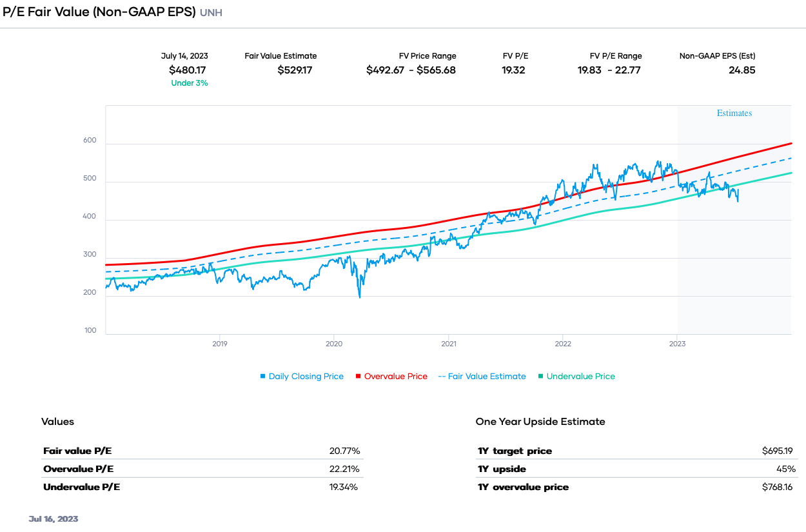Click the 500 y-axis label
Viewport: 806px width, 532px height.
(x=90, y=179)
